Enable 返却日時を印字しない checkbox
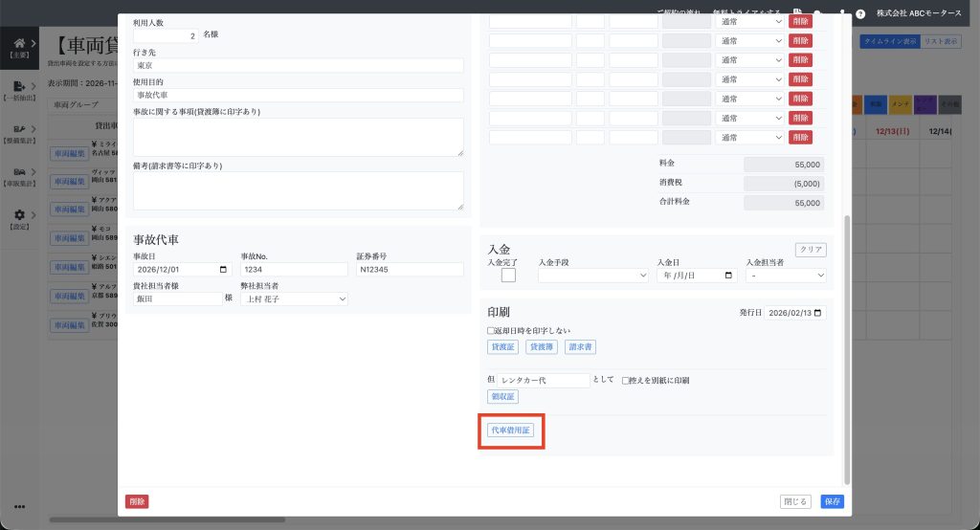The height and width of the screenshot is (530, 980). coord(491,331)
